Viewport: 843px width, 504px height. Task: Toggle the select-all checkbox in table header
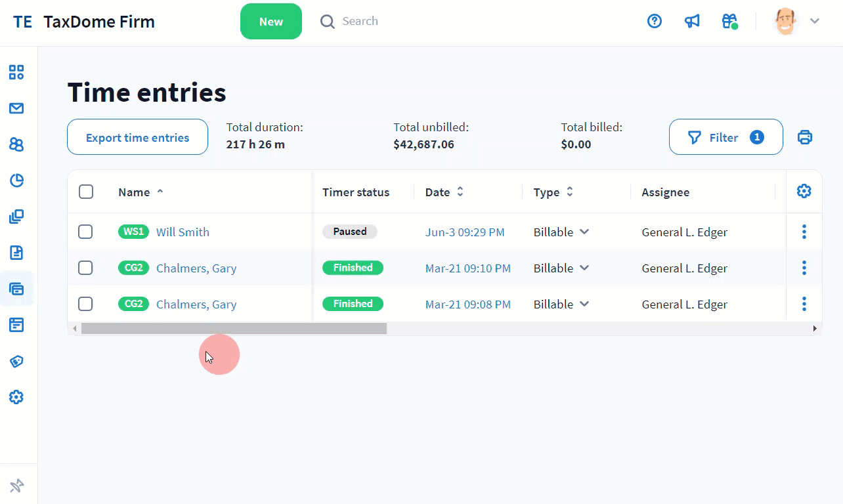85,192
